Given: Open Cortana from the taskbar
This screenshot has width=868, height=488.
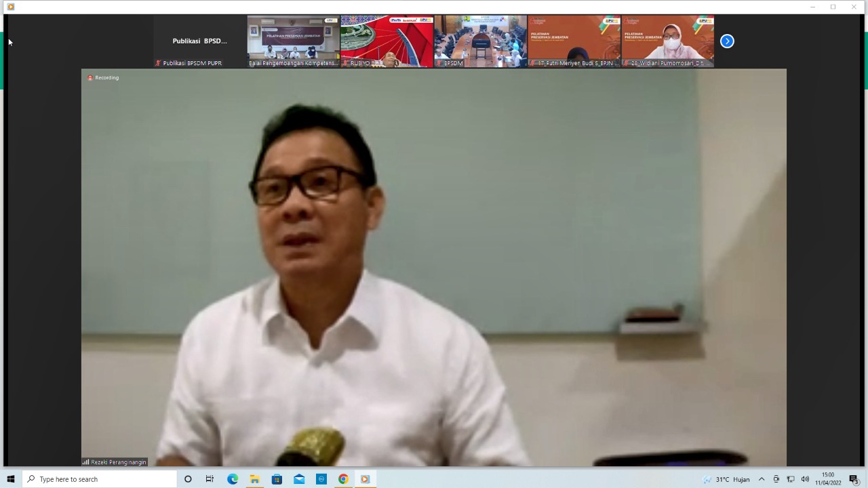Looking at the screenshot, I should (x=188, y=479).
